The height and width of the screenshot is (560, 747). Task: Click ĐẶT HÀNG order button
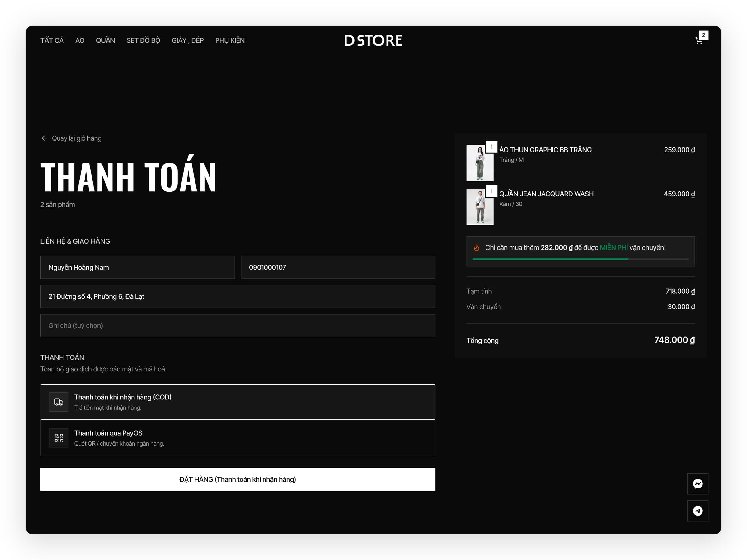tap(238, 479)
